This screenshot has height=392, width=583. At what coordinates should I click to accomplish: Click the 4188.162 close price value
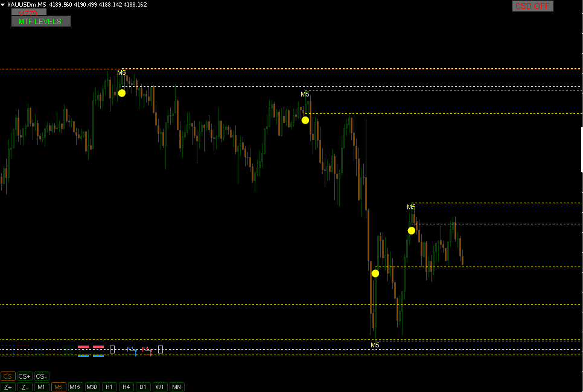(135, 5)
